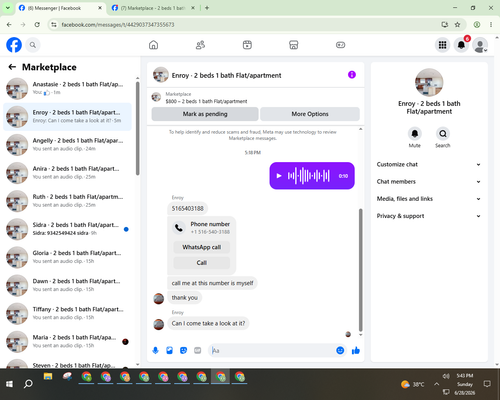This screenshot has height=400, width=500.
Task: Send a thumbs-up like
Action: [356, 350]
